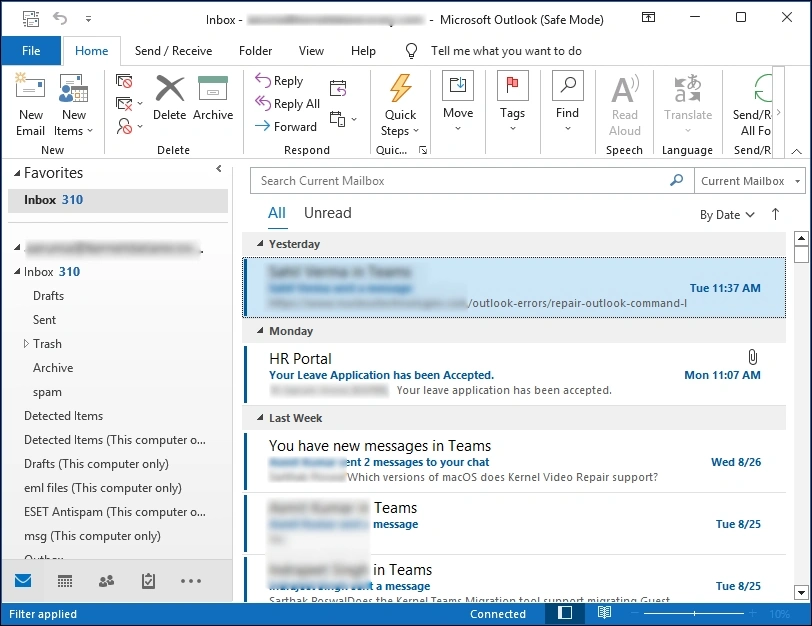Viewport: 812px width, 626px height.
Task: Show All messages filter
Action: (x=277, y=213)
